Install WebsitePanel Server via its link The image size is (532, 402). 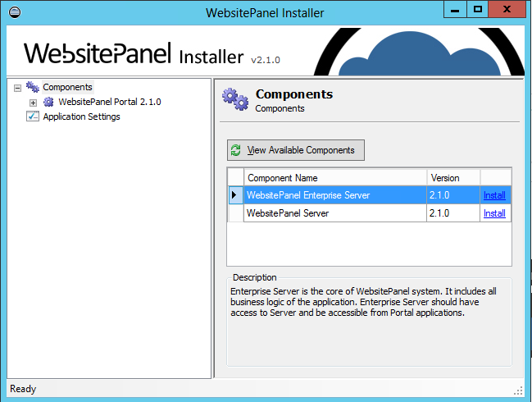[494, 213]
